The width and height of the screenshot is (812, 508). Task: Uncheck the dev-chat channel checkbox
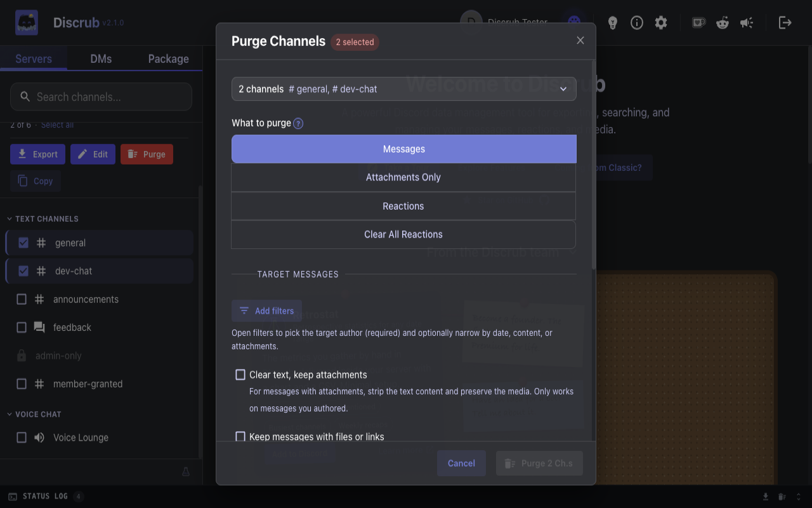23,271
